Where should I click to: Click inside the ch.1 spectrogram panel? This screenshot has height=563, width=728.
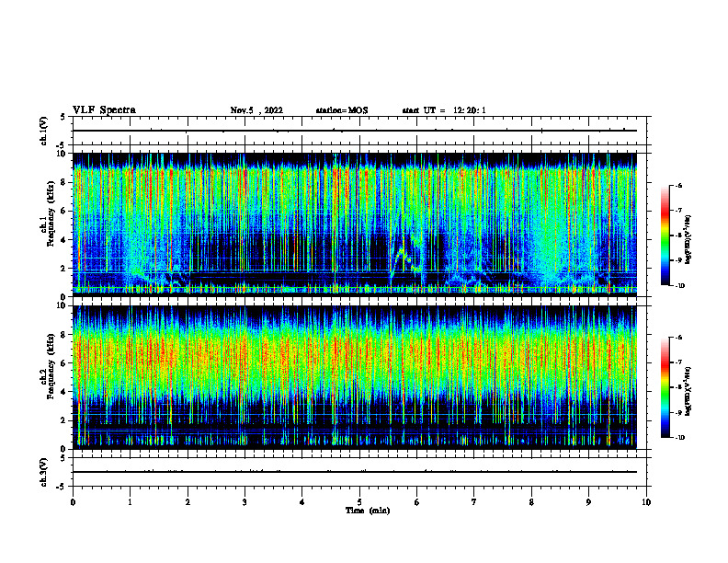pos(355,224)
